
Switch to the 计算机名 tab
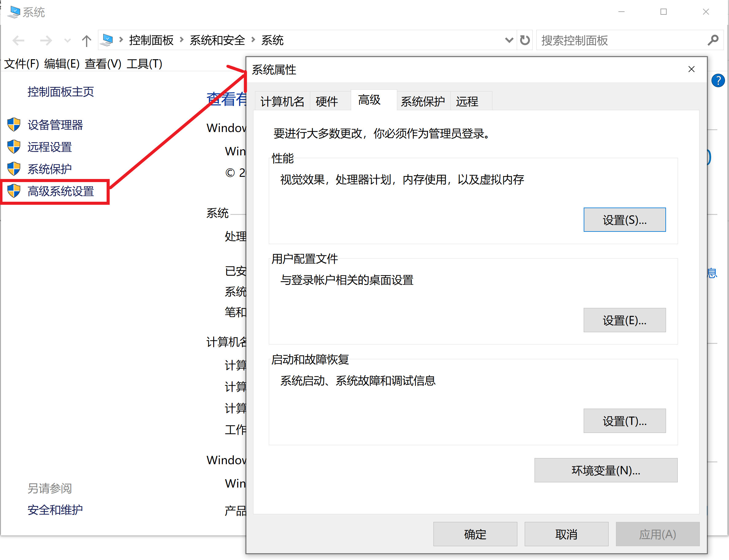click(282, 101)
